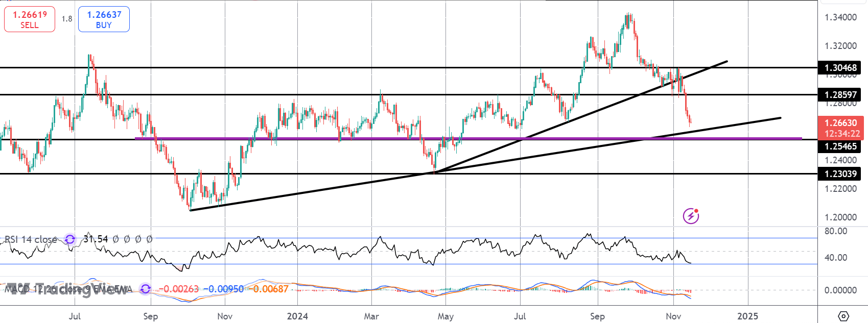Open chart settings gear at axis corner
The image size is (868, 323).
843,316
